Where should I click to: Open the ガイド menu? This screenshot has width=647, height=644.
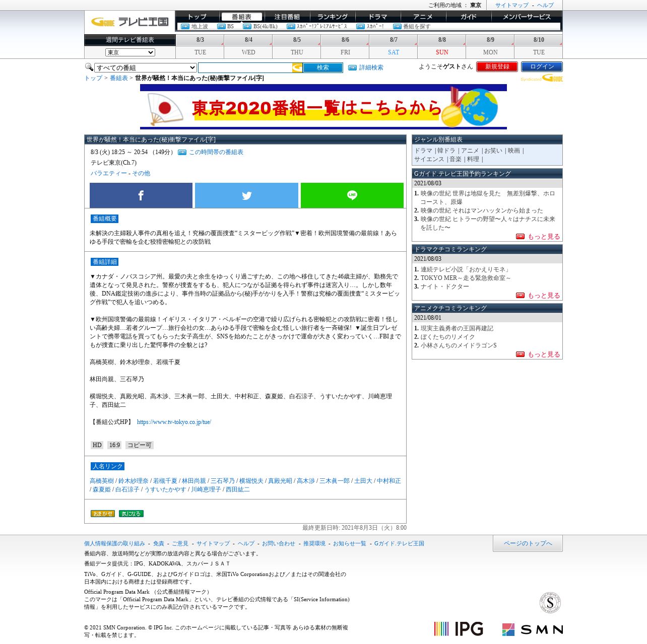coord(469,17)
